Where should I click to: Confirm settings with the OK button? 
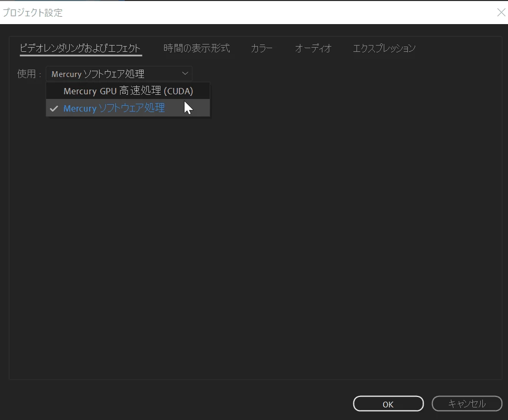[x=388, y=404]
